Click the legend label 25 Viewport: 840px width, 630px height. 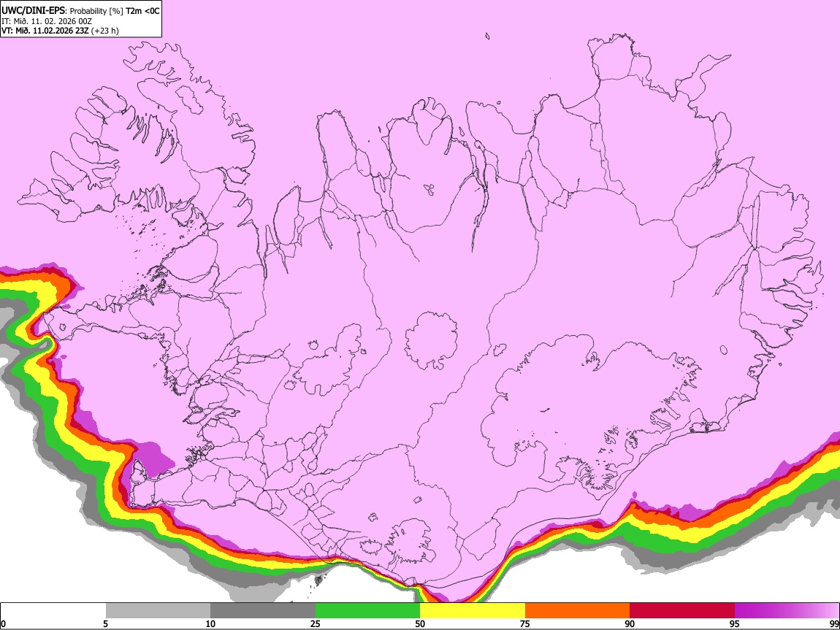click(316, 623)
